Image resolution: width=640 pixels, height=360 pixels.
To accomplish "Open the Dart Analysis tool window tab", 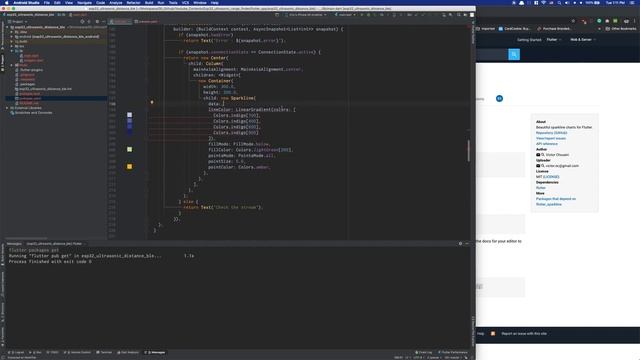I will [x=128, y=352].
